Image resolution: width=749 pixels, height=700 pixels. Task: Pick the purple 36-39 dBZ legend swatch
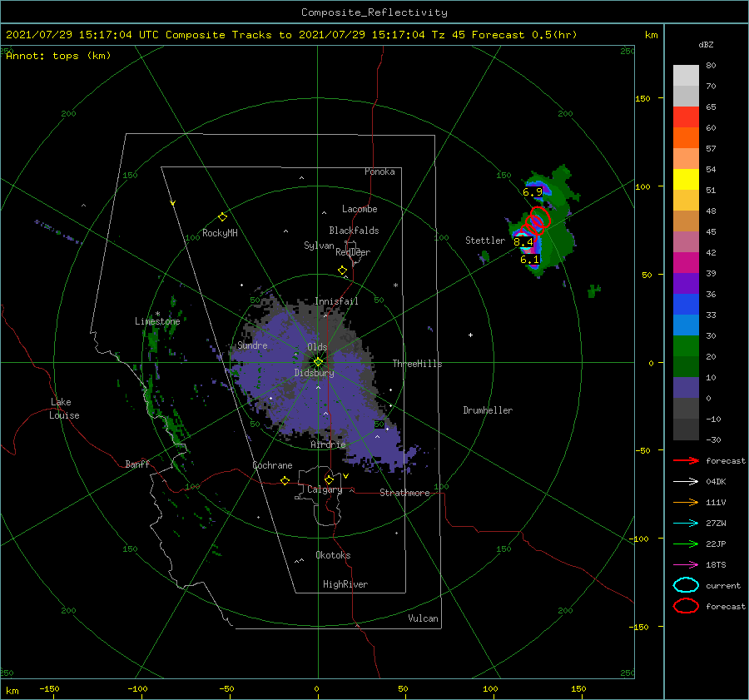686,283
